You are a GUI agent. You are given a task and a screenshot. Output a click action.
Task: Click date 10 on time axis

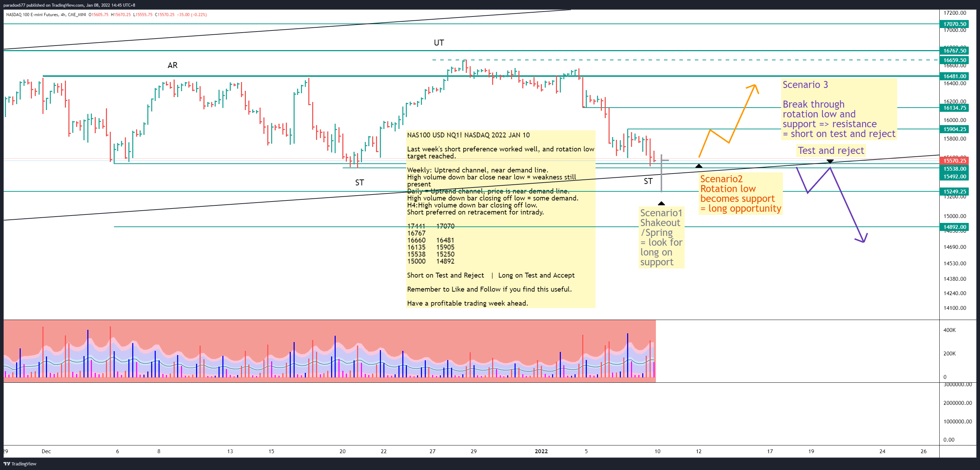657,451
